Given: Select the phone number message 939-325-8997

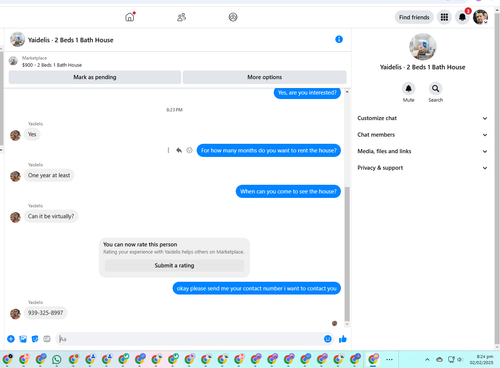Looking at the screenshot, I should [45, 313].
